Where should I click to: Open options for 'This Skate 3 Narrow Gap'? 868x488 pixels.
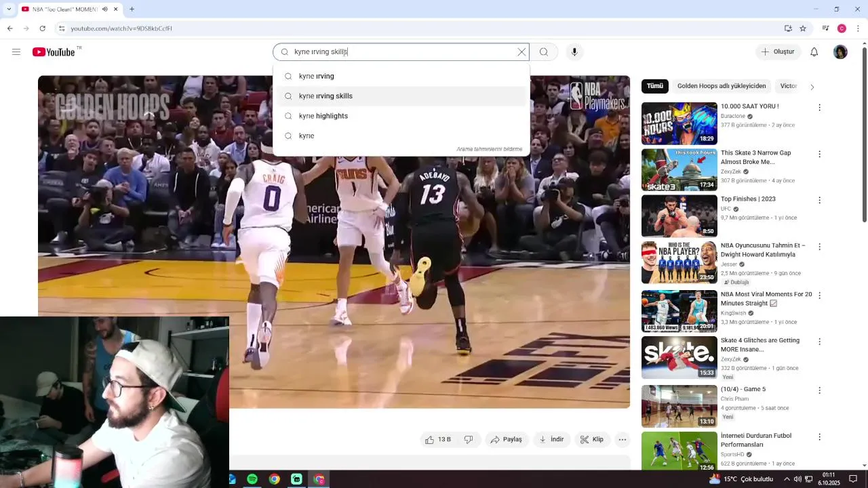819,154
